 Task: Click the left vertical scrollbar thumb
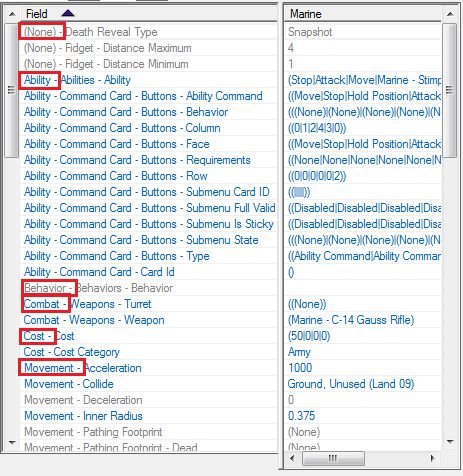[12, 90]
